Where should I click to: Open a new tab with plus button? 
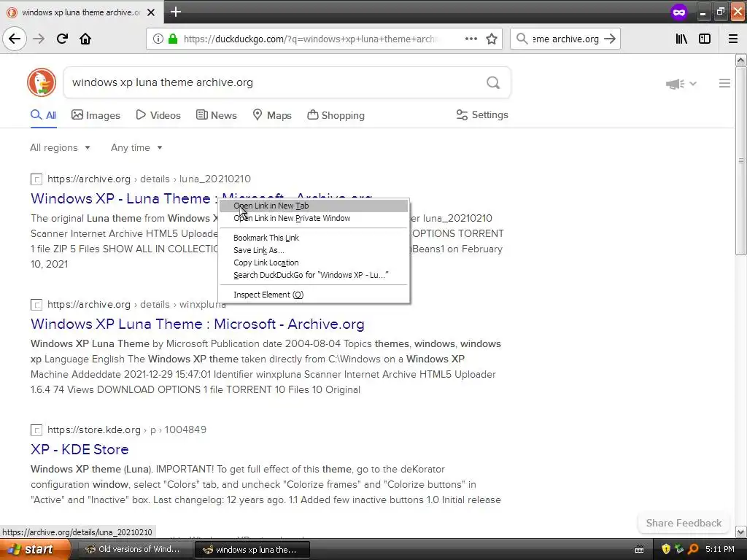pyautogui.click(x=176, y=12)
